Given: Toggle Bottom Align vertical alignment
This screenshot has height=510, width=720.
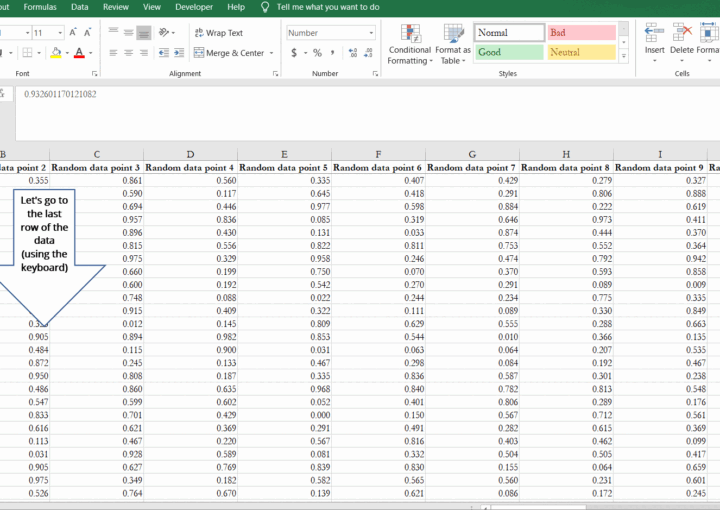Looking at the screenshot, I should click(x=143, y=33).
